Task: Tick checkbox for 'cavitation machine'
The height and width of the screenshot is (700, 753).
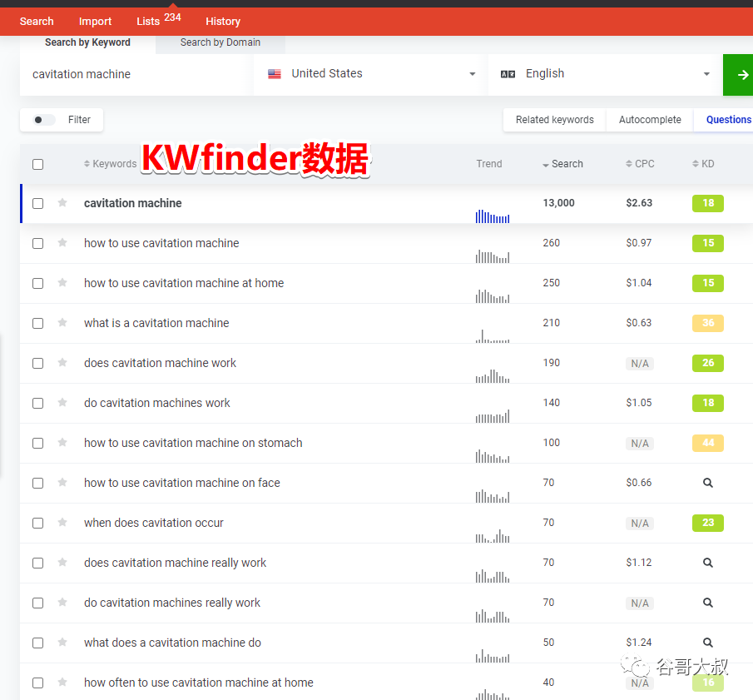Action: 38,204
